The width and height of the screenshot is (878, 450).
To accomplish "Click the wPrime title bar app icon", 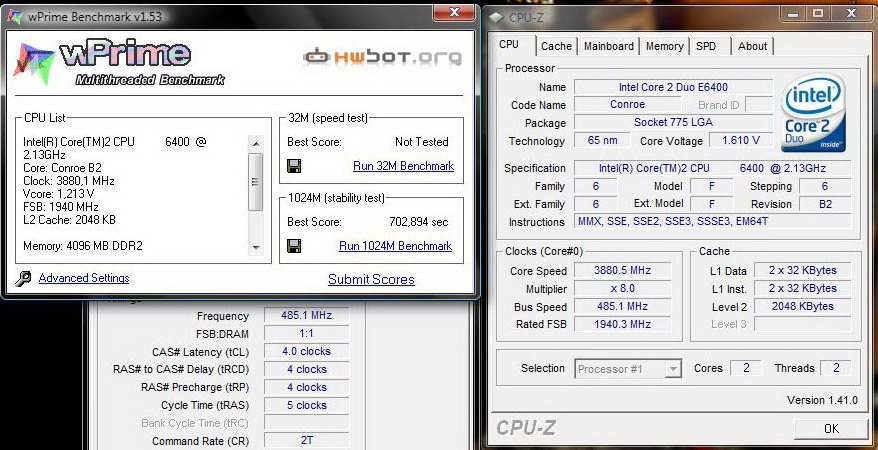I will point(15,16).
